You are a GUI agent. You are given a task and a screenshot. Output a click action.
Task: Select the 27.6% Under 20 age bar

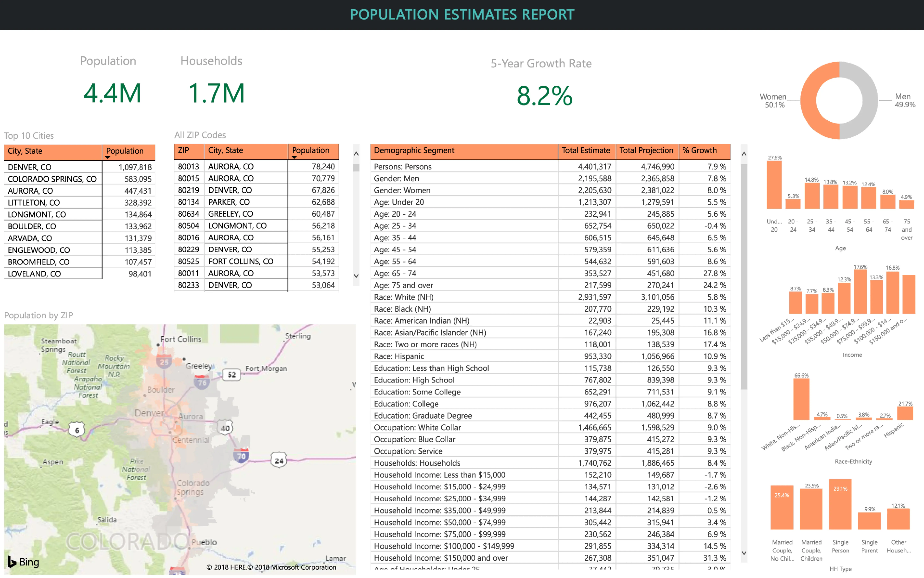coord(774,185)
